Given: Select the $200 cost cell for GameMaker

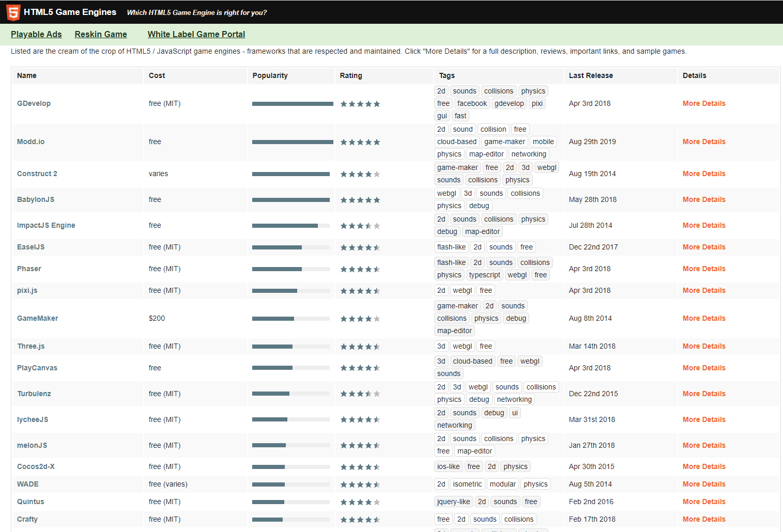Looking at the screenshot, I should tap(157, 318).
